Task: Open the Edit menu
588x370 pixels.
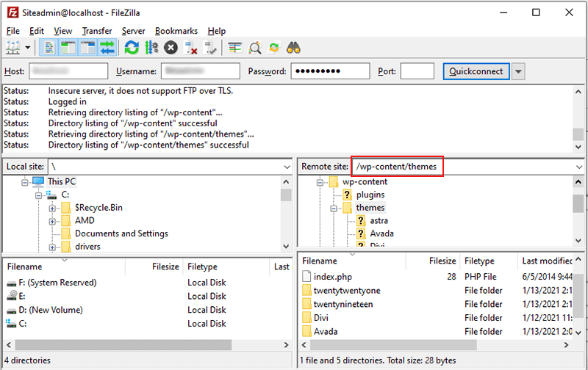Action: 37,31
